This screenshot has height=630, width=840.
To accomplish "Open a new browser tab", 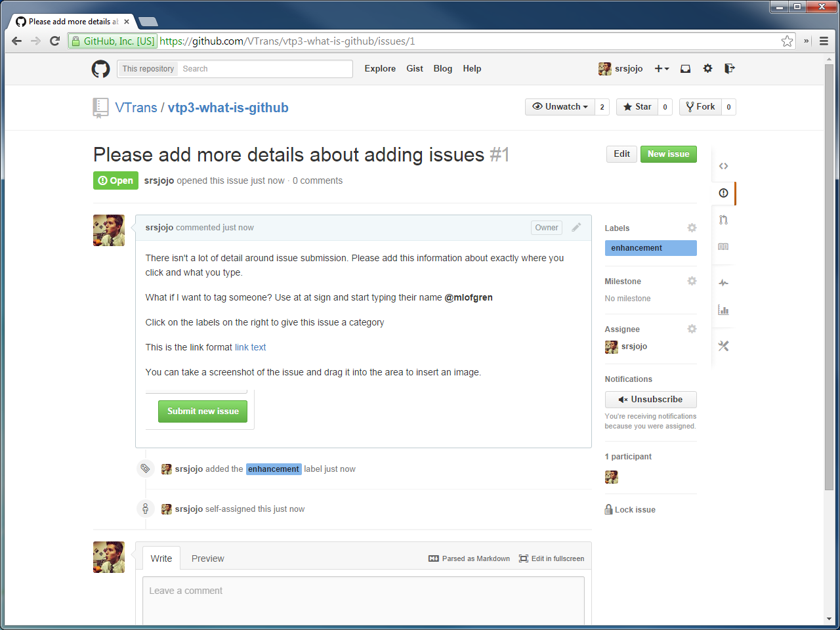I will coord(148,21).
